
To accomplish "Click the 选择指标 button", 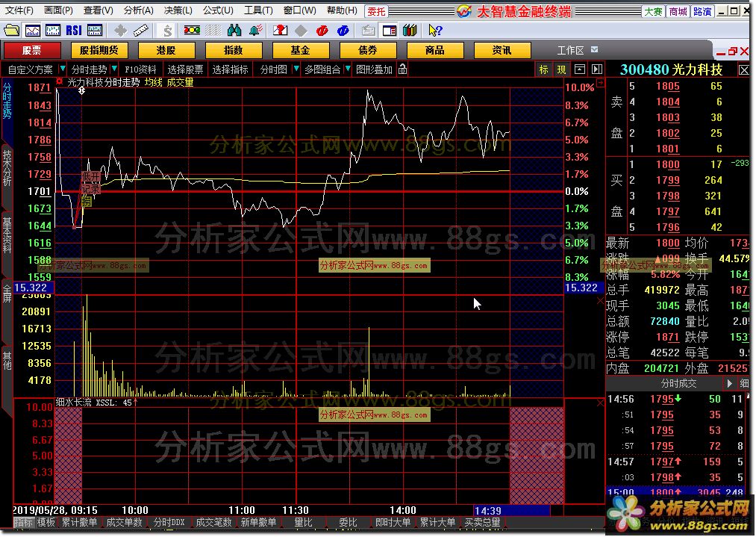I will click(x=230, y=69).
